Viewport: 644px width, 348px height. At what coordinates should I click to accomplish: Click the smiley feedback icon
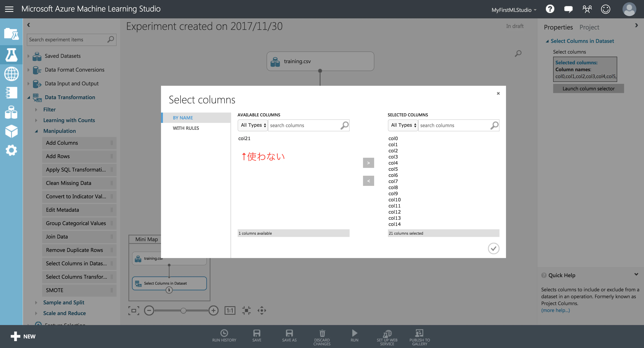(605, 9)
